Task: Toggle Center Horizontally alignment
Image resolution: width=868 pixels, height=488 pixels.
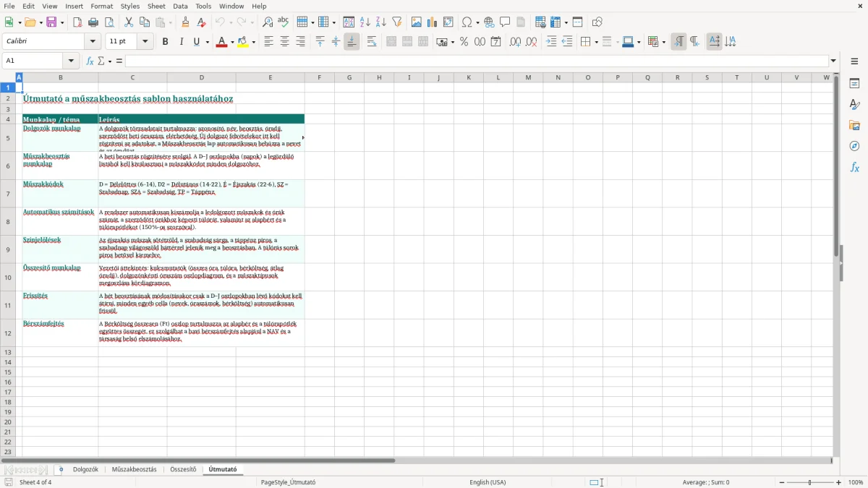Action: tap(284, 42)
